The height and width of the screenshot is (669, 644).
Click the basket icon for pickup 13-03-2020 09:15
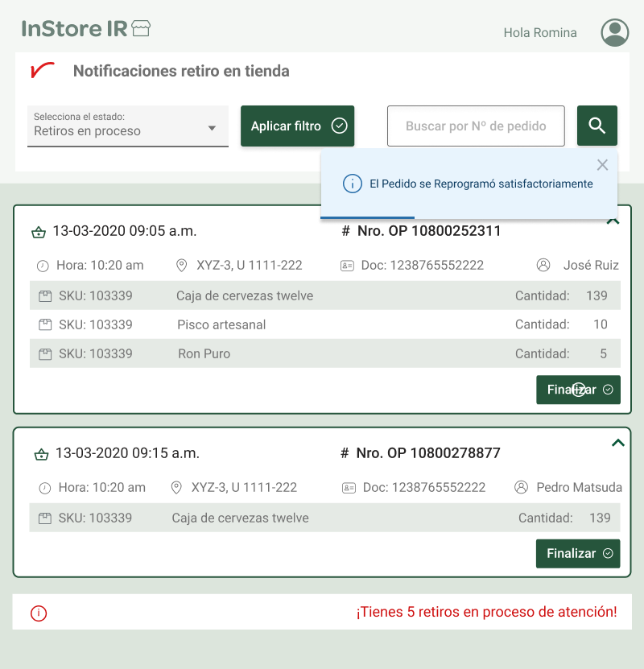[41, 453]
